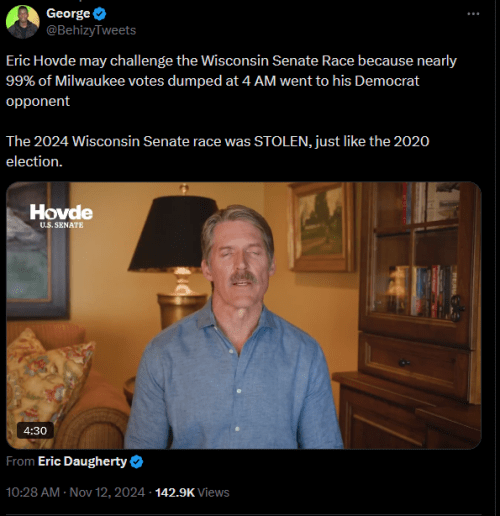
Task: Click the framed landscape painting in video
Action: point(321,226)
